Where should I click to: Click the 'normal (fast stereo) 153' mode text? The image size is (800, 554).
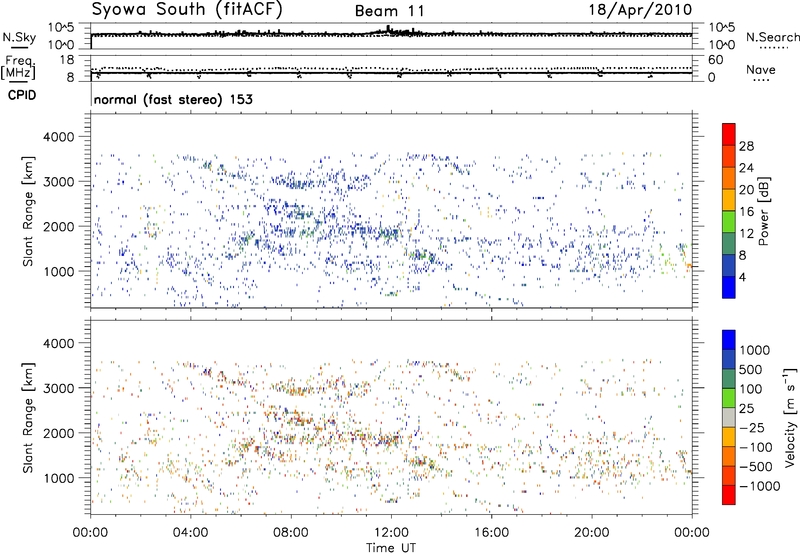(x=173, y=99)
